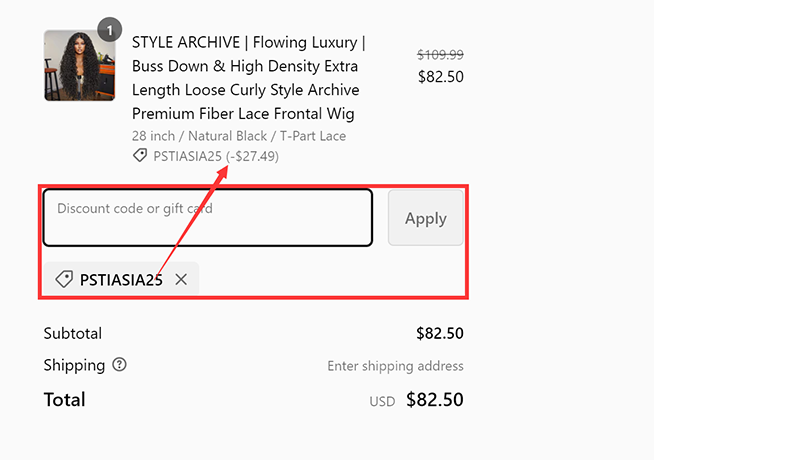Viewport: 800px width, 460px height.
Task: Click the quantity badge on product image
Action: [x=109, y=29]
